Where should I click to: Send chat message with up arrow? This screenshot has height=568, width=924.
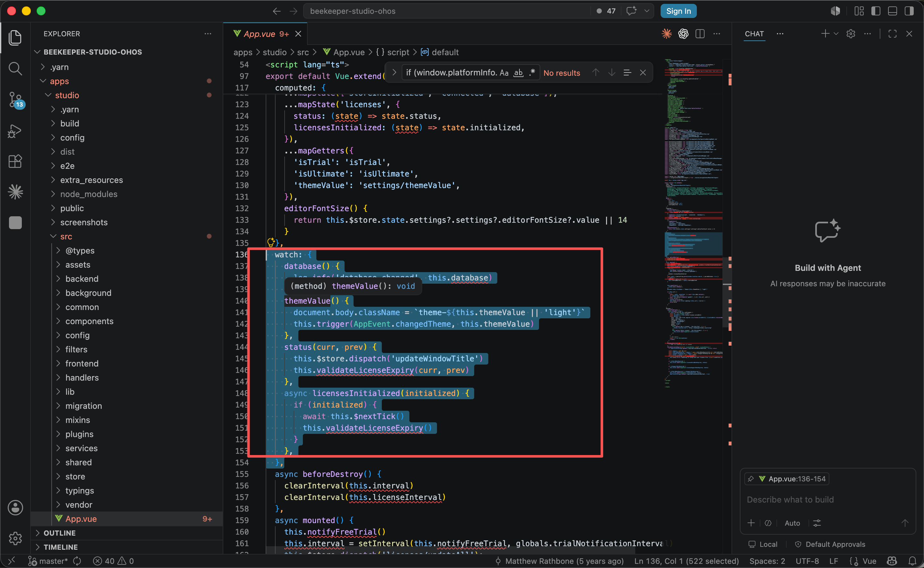click(905, 523)
